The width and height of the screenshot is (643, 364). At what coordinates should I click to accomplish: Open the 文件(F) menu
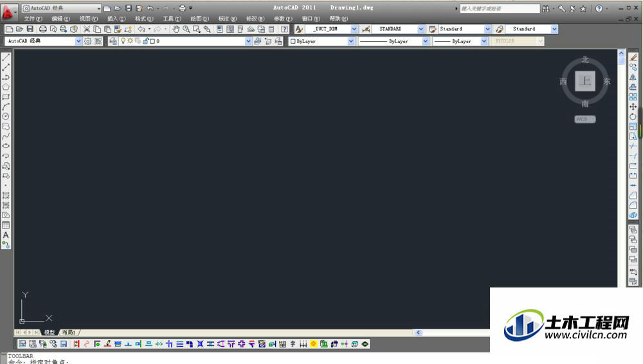tap(33, 19)
